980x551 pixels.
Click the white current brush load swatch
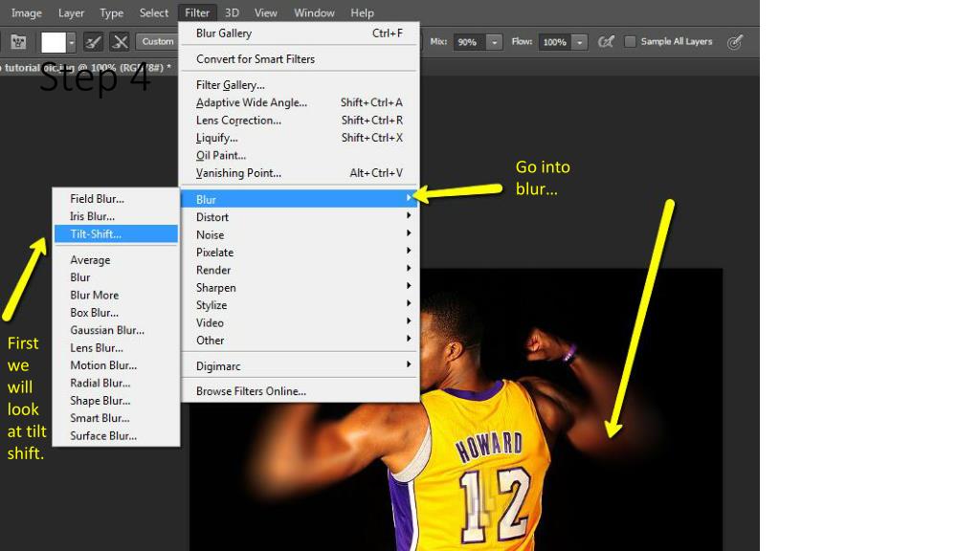tap(54, 42)
